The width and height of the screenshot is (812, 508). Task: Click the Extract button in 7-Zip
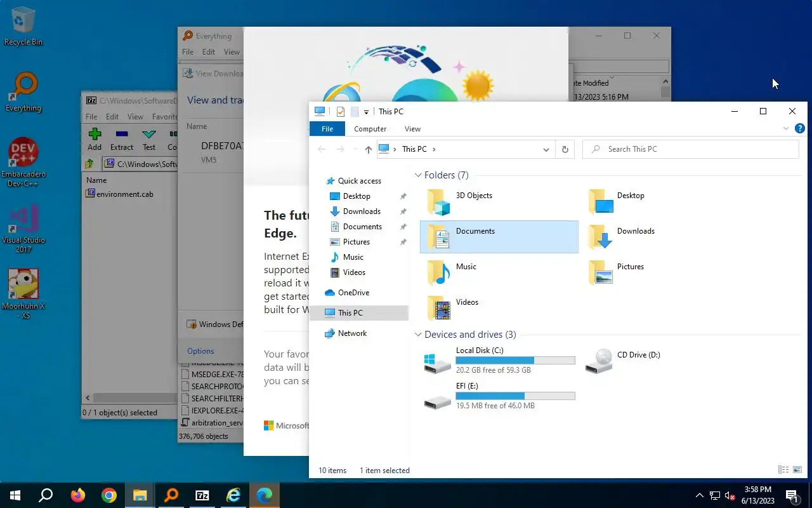(122, 139)
